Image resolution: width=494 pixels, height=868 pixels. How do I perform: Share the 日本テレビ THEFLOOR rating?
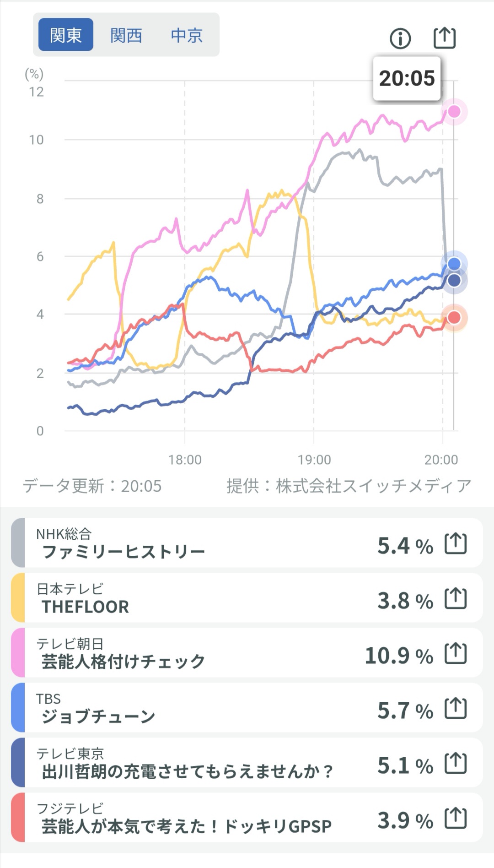[x=456, y=599]
